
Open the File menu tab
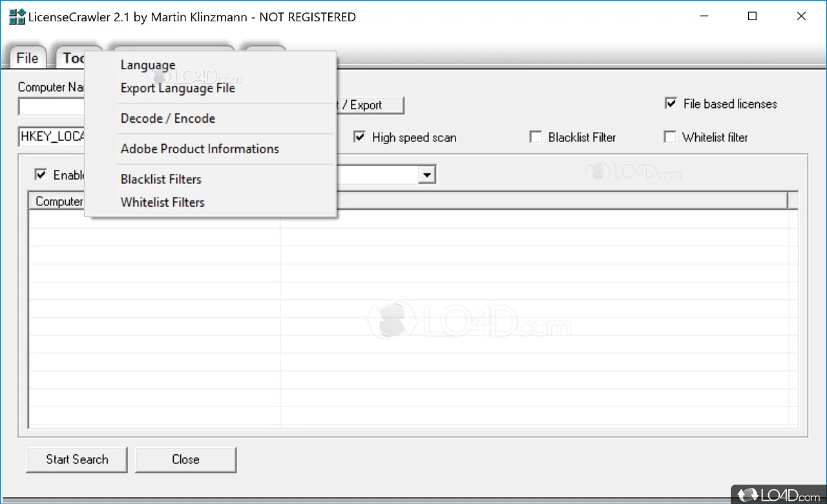tap(27, 58)
